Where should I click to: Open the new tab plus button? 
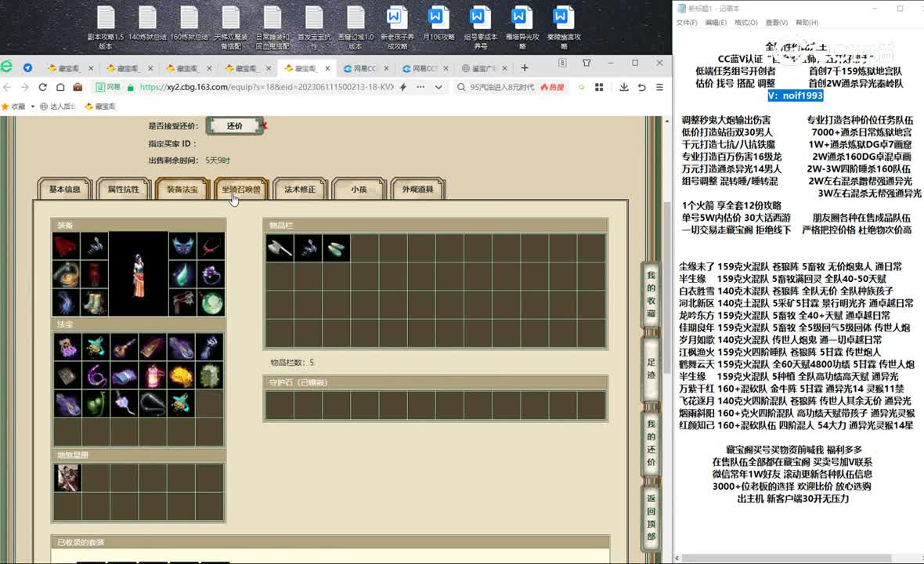[x=525, y=68]
